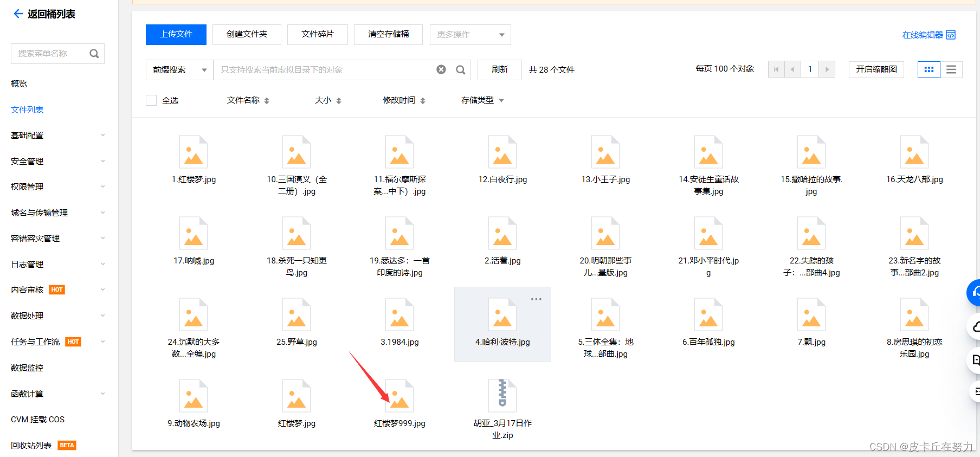Click the customer service headset floating icon

click(974, 293)
